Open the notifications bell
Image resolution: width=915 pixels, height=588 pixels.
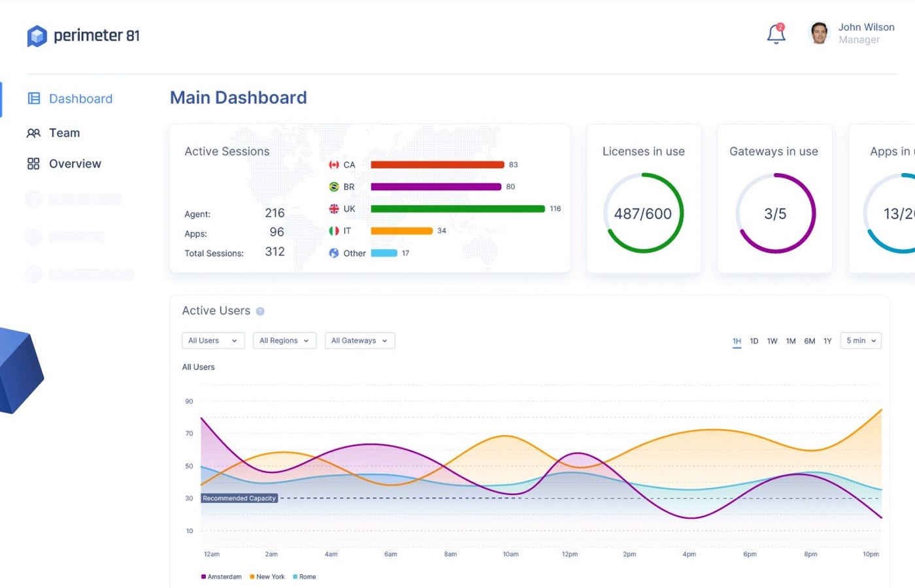[x=776, y=33]
